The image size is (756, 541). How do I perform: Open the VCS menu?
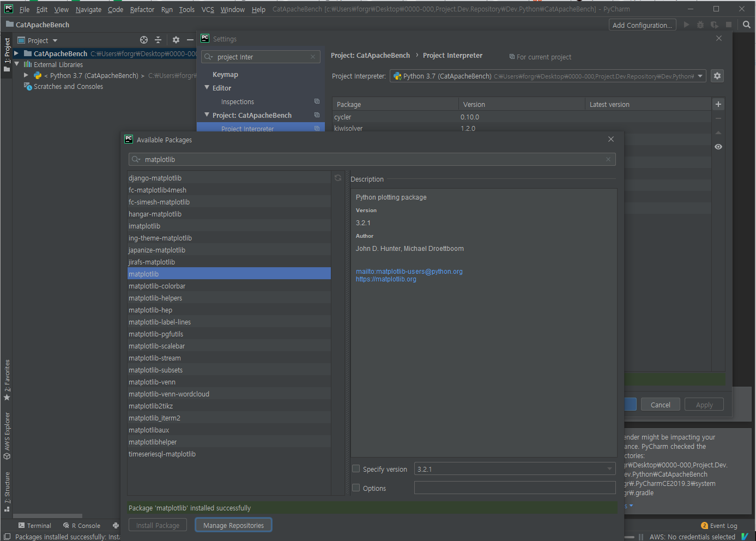coord(208,9)
